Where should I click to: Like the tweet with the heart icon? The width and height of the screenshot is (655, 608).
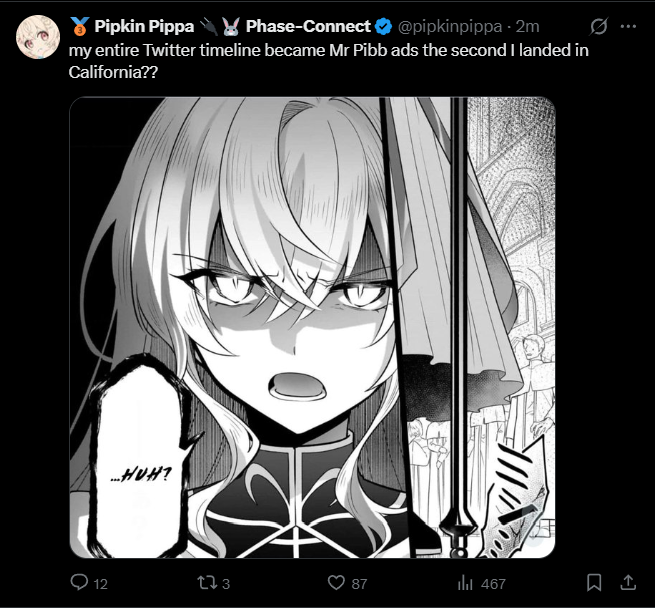[x=337, y=582]
